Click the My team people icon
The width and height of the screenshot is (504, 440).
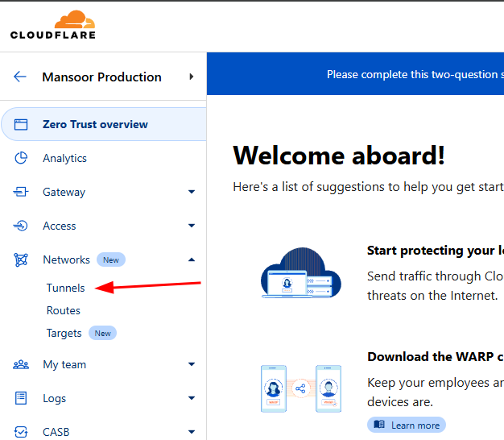[21, 365]
